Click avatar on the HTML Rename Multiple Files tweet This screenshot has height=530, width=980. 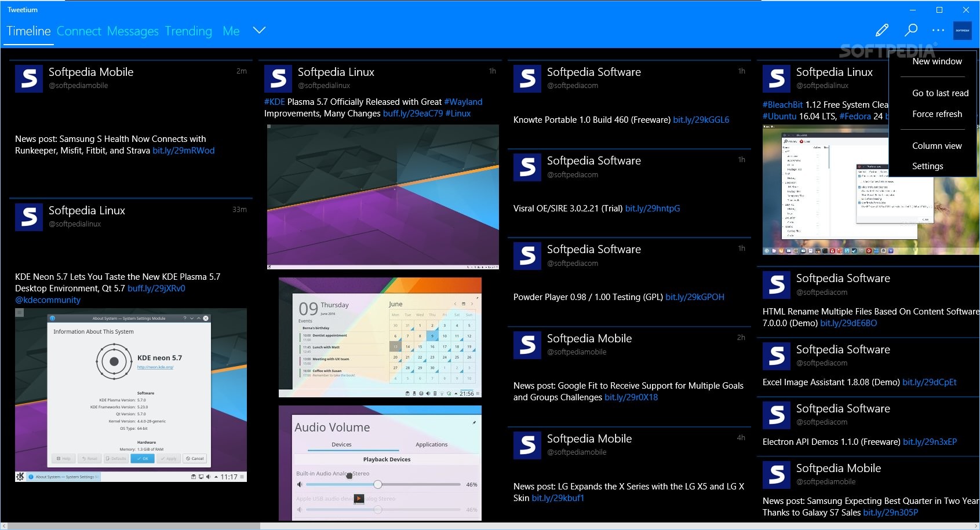click(777, 285)
